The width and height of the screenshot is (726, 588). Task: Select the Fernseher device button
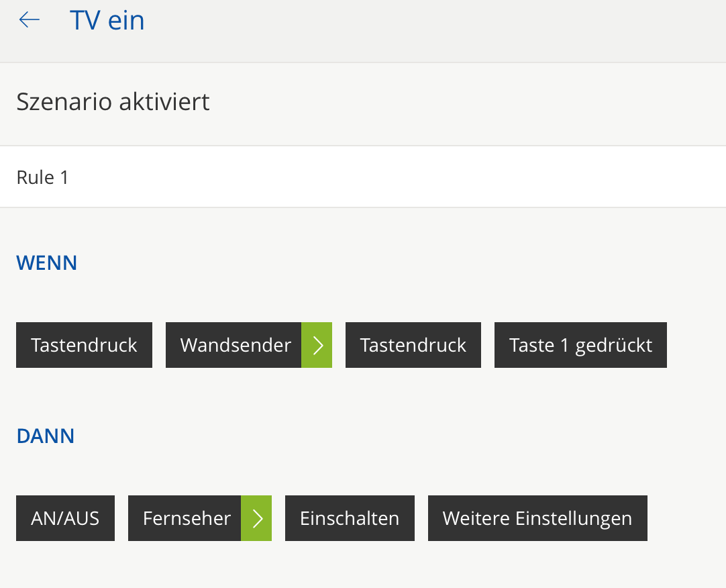(x=186, y=518)
